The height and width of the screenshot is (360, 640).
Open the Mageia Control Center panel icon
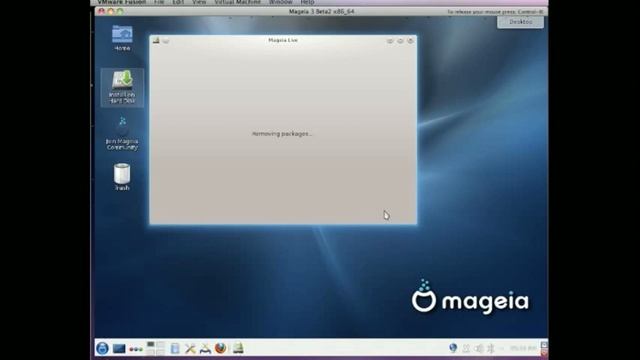click(x=205, y=348)
